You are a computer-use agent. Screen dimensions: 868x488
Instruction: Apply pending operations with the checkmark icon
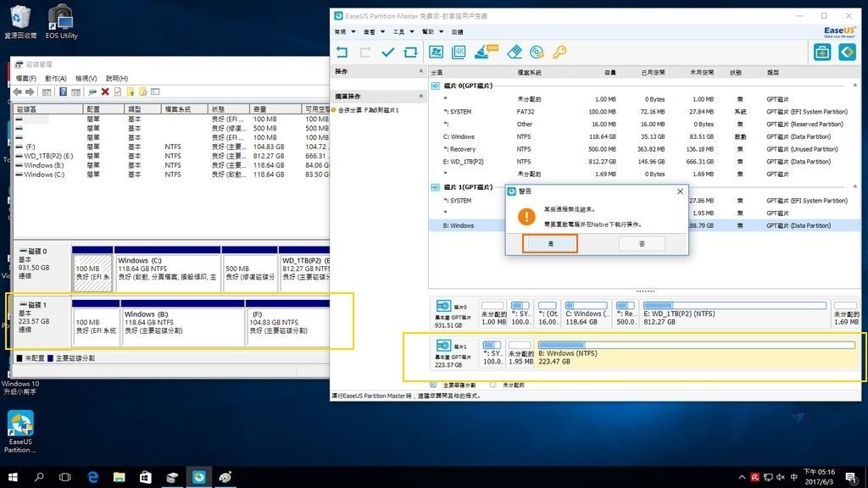point(388,53)
